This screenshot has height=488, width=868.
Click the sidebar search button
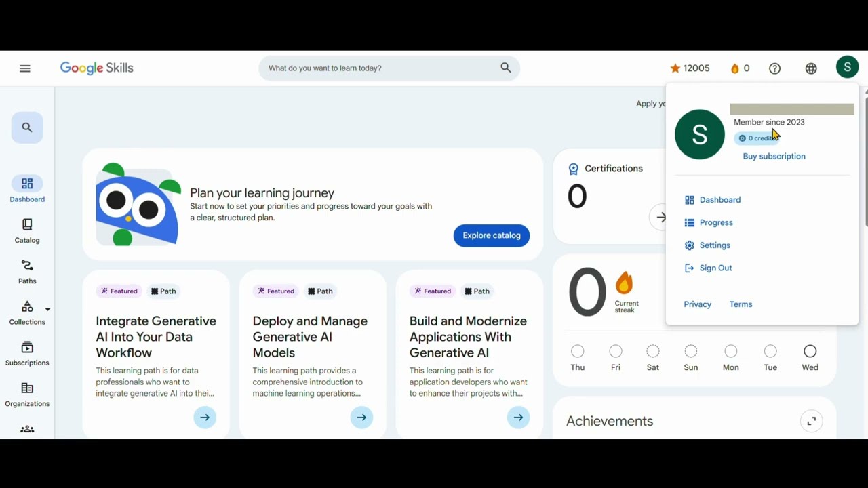[27, 127]
